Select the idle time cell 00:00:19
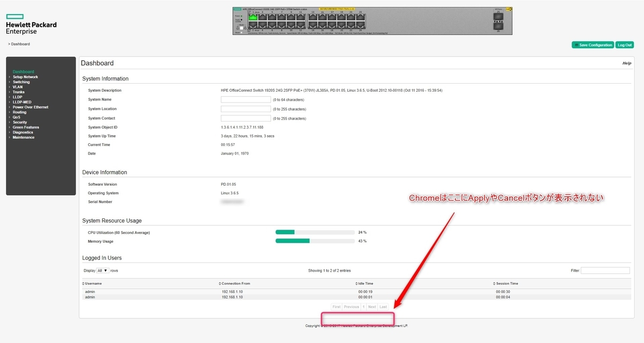 tap(365, 292)
